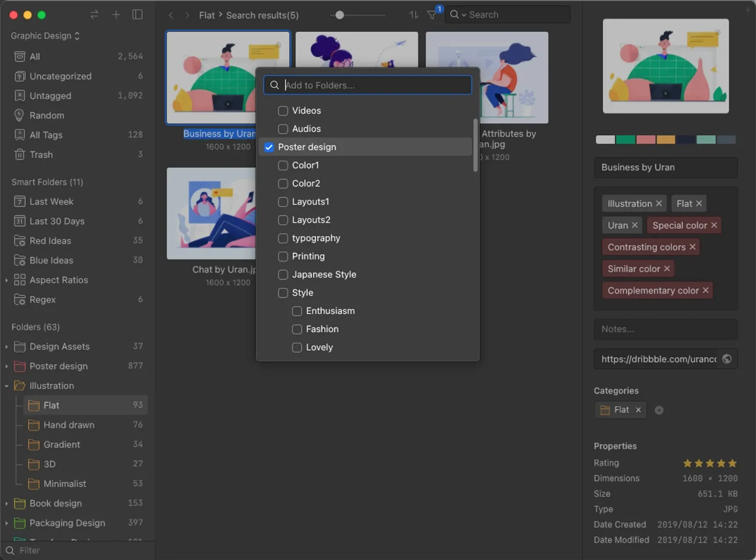
Task: Remove the Illustration tag
Action: pos(659,203)
